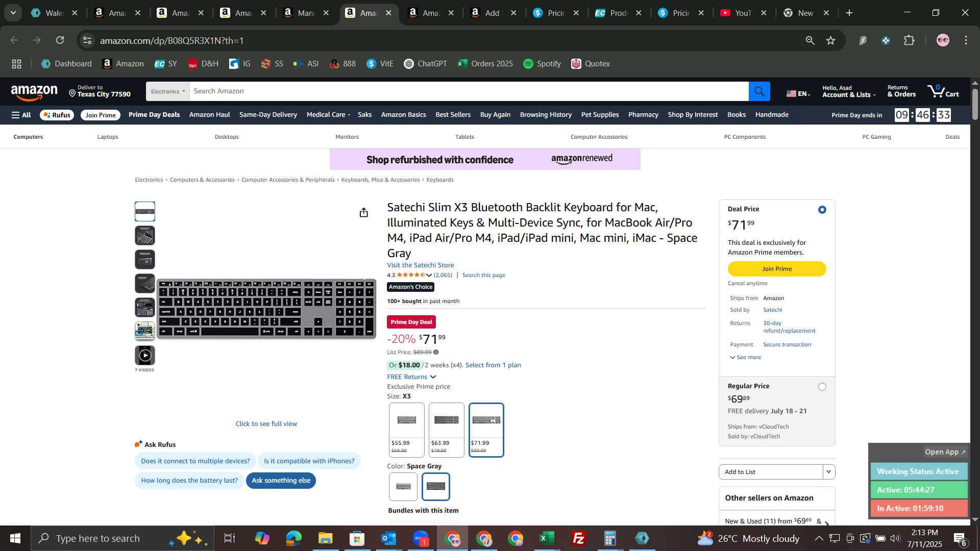This screenshot has width=980, height=551.
Task: Visit the Satechi Store link
Action: (420, 265)
